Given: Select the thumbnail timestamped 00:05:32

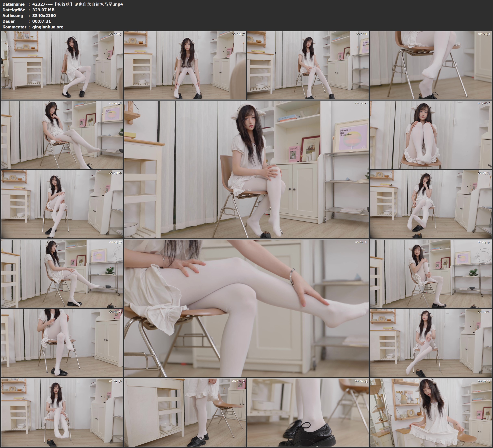Looking at the screenshot, I should click(x=431, y=343).
